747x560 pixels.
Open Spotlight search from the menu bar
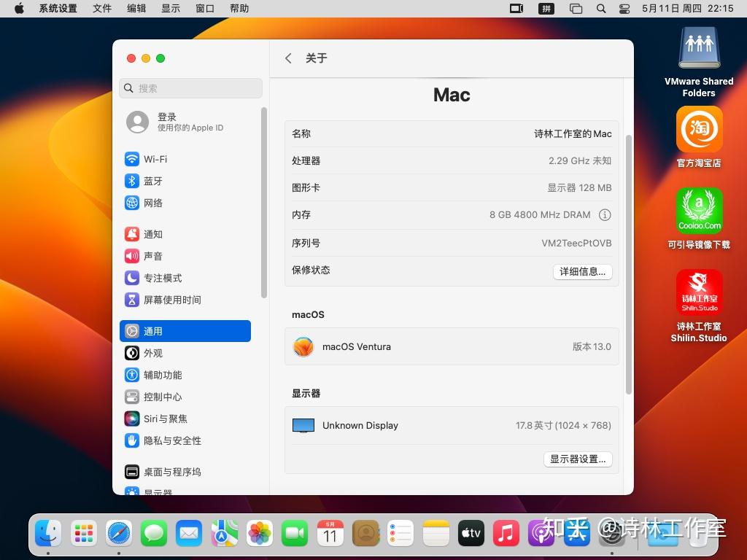click(x=601, y=9)
